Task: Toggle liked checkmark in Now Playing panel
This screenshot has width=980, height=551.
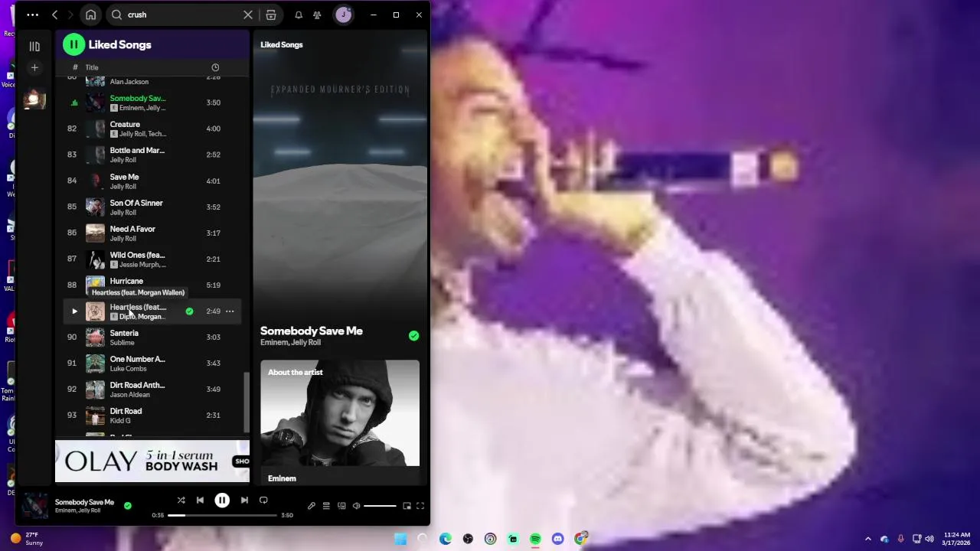Action: point(413,336)
